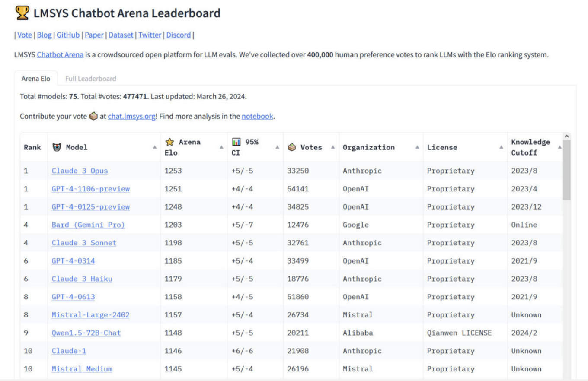Sort by License column arrow
This screenshot has height=381, width=588.
pos(502,147)
